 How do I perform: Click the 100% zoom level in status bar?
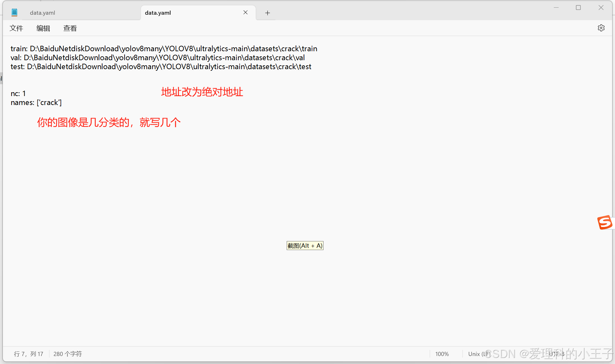click(442, 354)
